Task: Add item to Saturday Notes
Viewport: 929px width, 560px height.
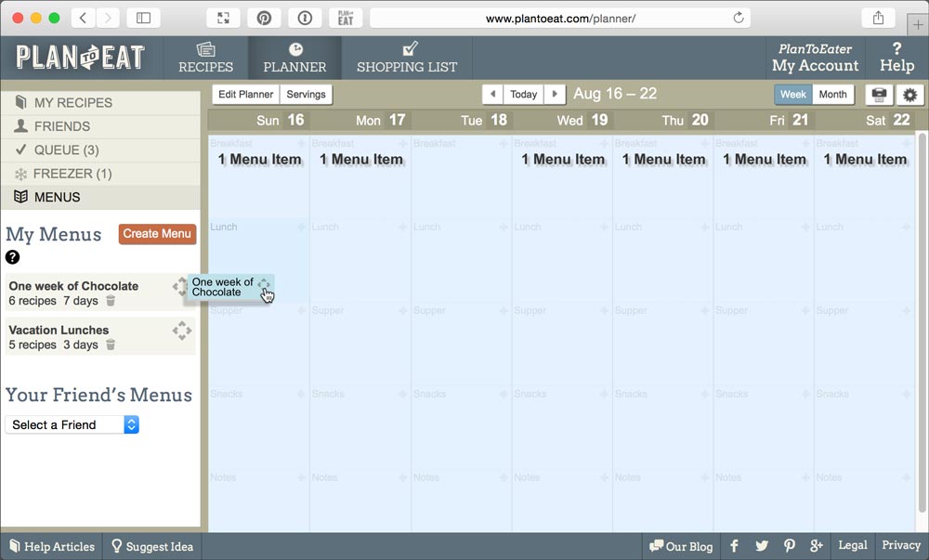Action: point(907,477)
